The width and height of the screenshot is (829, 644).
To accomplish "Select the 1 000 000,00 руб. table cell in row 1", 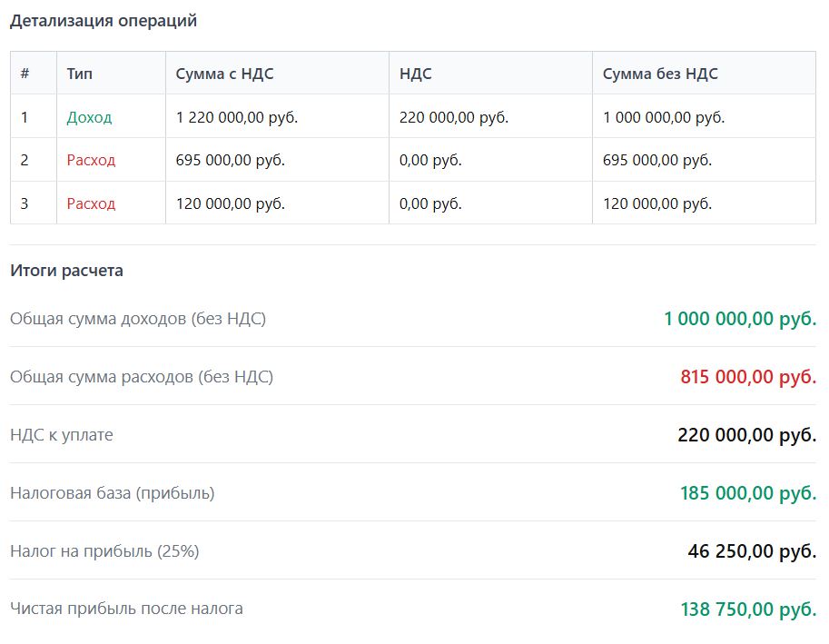I will point(663,117).
